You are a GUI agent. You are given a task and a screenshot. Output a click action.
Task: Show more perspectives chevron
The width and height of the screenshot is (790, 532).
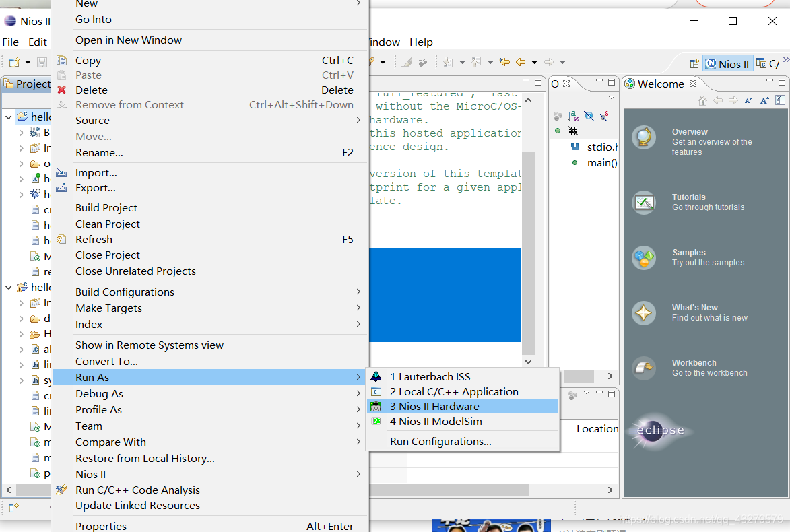[x=786, y=59]
